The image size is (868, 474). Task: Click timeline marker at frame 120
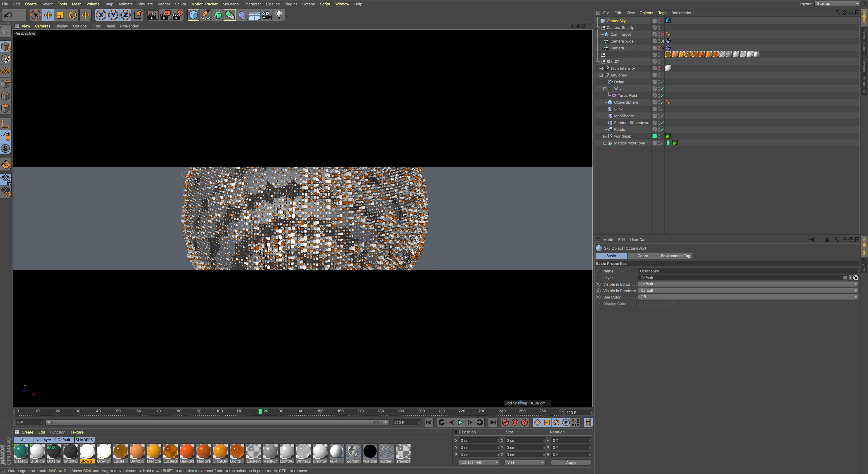coord(260,411)
